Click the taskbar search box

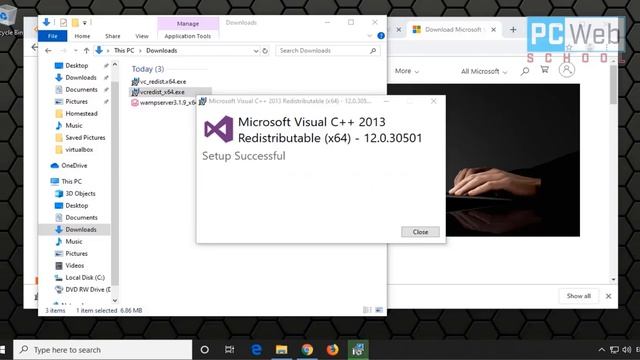click(x=103, y=350)
